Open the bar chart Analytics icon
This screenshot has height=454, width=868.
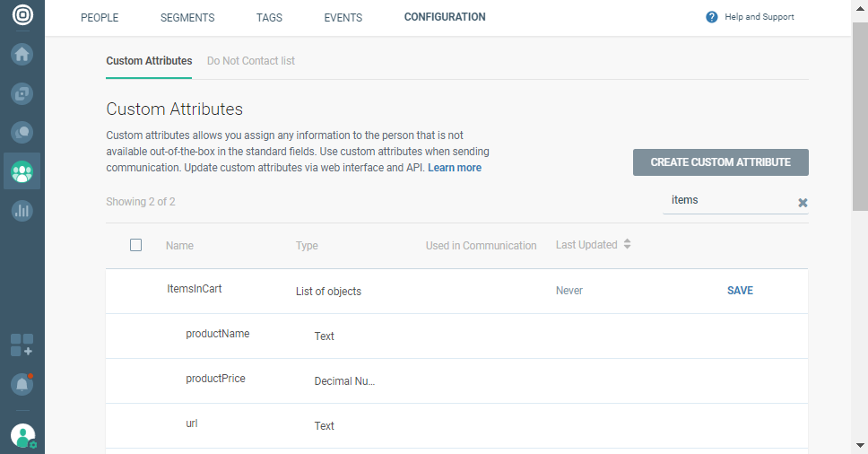click(x=22, y=211)
